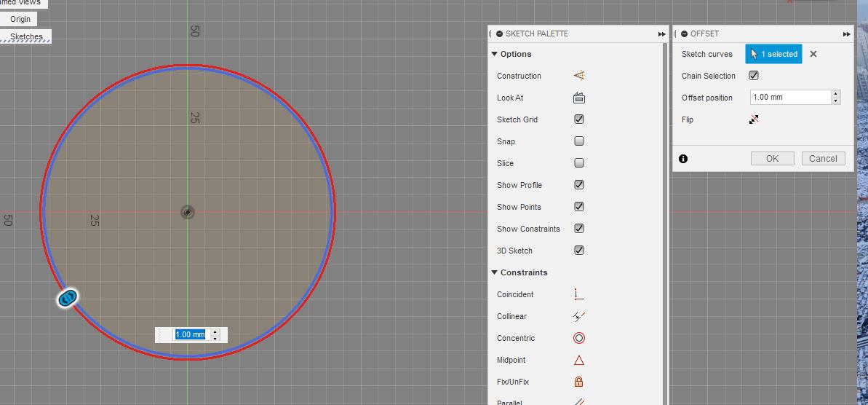Click the sketch origin center point

[188, 212]
